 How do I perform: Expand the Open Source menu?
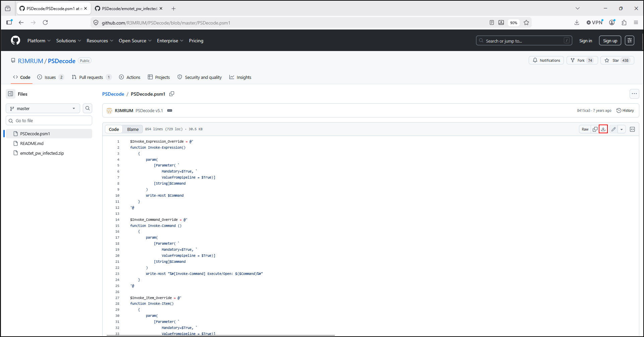pyautogui.click(x=135, y=41)
